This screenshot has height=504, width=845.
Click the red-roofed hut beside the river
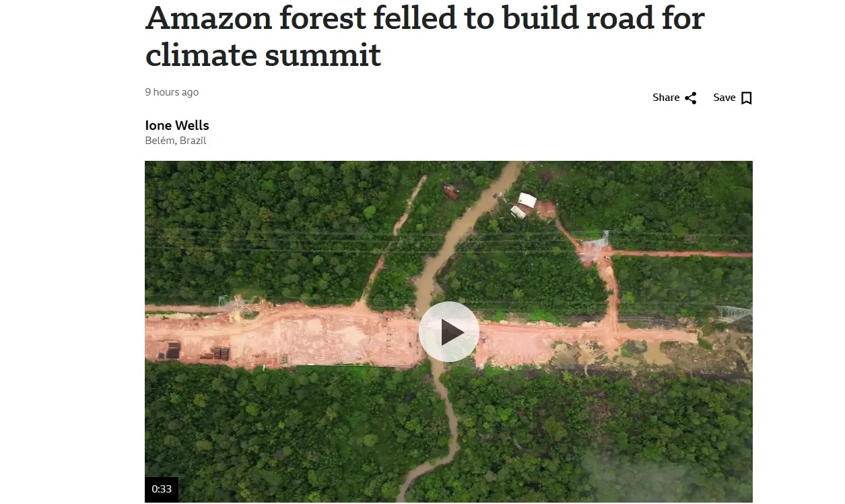coord(450,192)
